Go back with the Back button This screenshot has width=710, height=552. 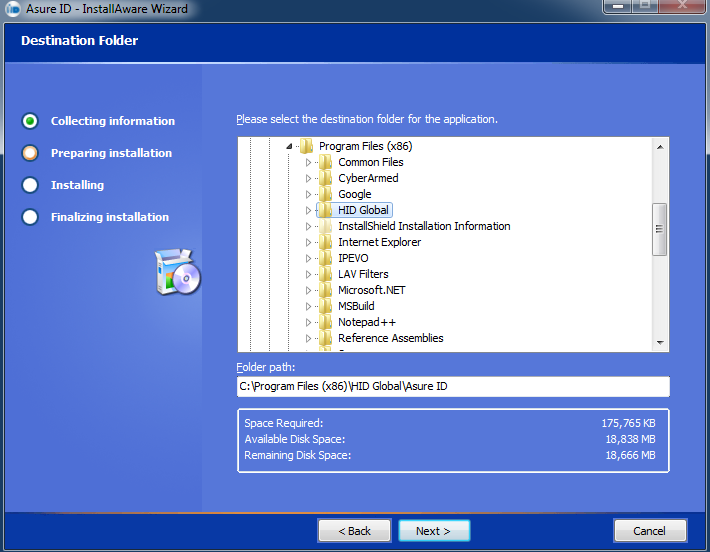355,531
